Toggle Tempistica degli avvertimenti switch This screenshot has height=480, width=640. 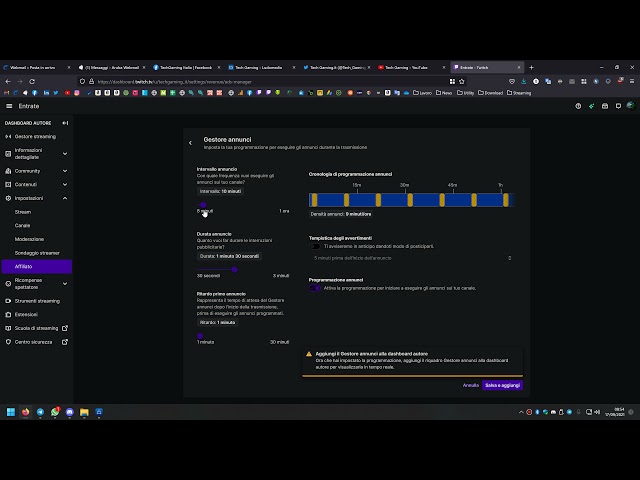315,247
